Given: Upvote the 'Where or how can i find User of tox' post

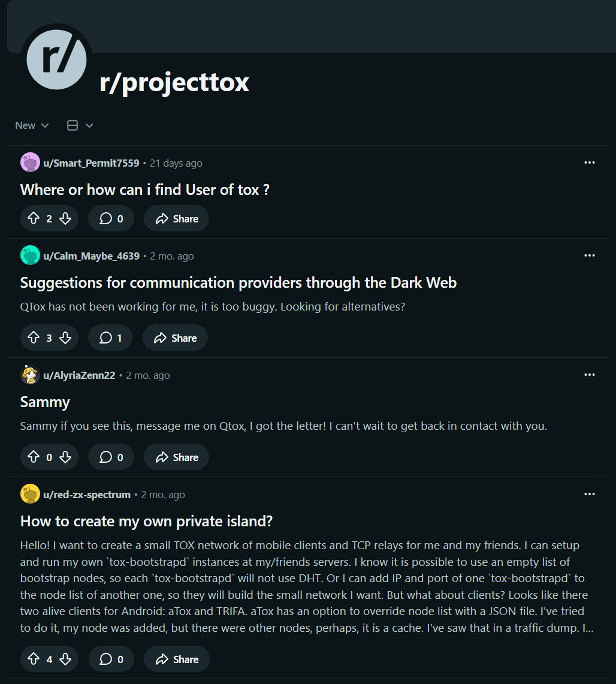Looking at the screenshot, I should (x=34, y=219).
